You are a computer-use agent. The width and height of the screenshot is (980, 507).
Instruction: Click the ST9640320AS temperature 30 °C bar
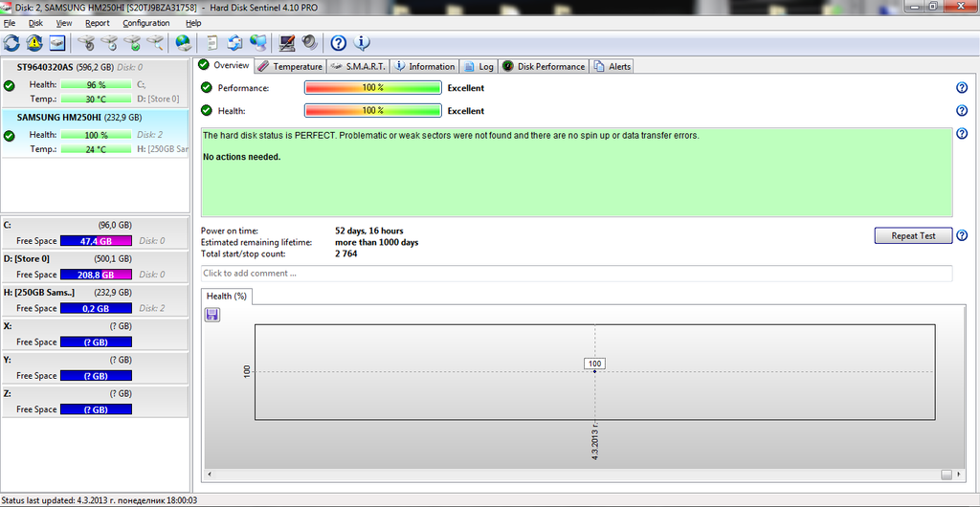click(x=97, y=99)
